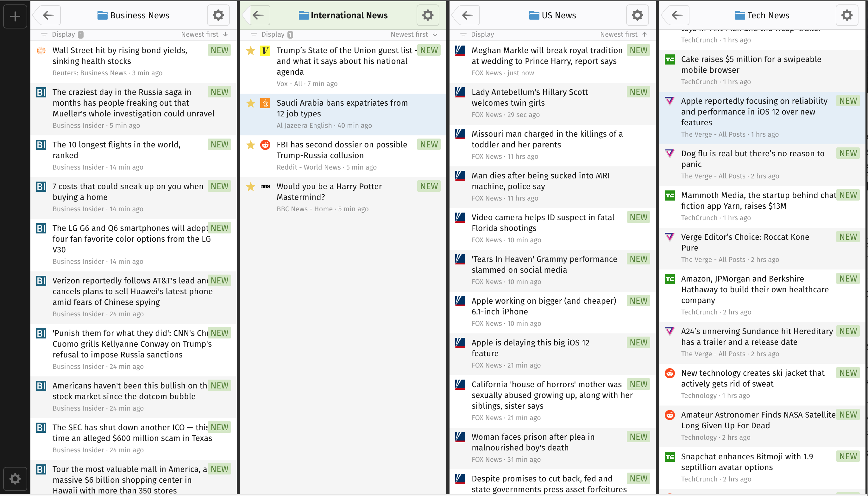Click BBC icon on Harry Potter article
The image size is (868, 496).
coord(265,187)
